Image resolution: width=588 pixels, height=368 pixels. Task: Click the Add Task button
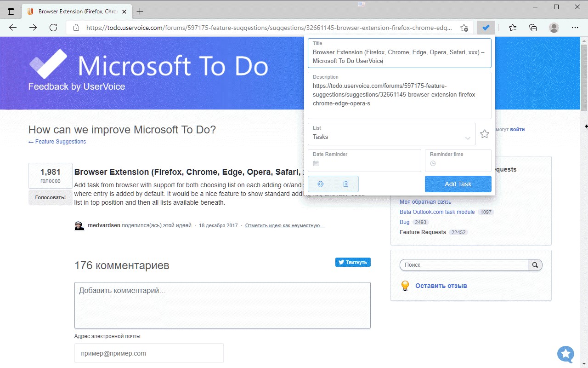coord(458,184)
